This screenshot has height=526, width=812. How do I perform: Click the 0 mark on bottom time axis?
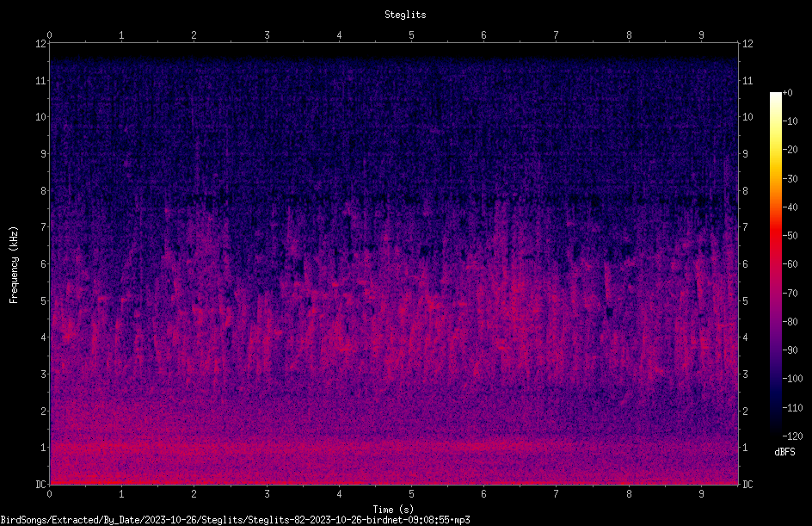click(x=49, y=494)
